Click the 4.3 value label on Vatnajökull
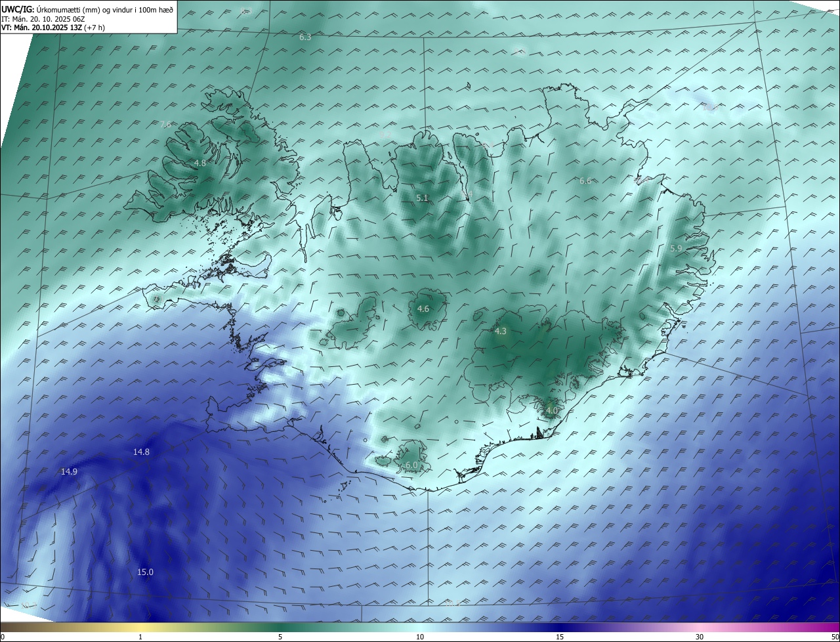The image size is (840, 642). coord(500,332)
